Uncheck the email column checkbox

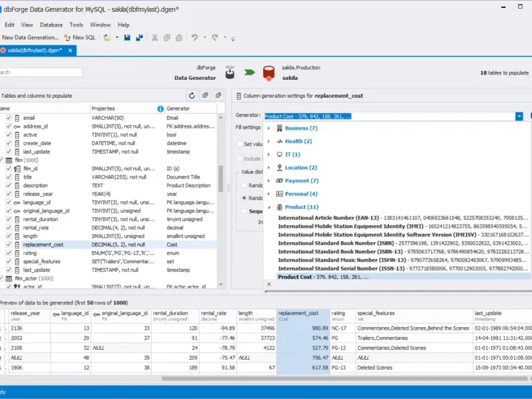click(9, 118)
